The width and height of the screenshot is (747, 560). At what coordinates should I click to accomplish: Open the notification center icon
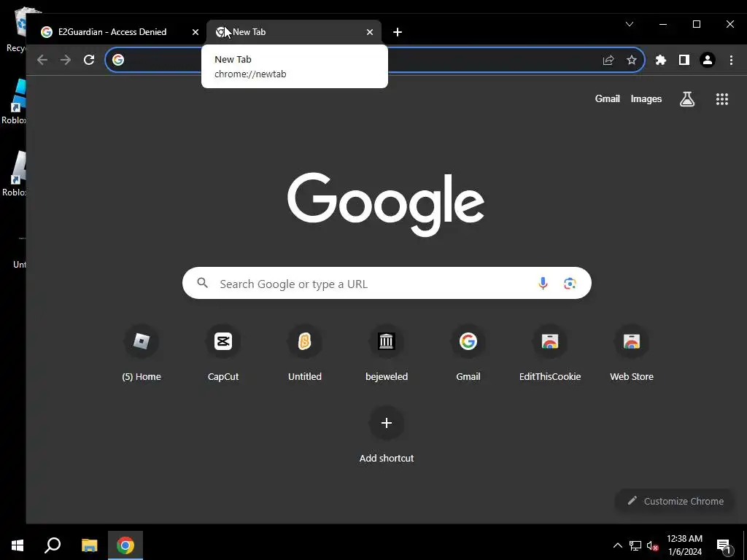tap(724, 545)
